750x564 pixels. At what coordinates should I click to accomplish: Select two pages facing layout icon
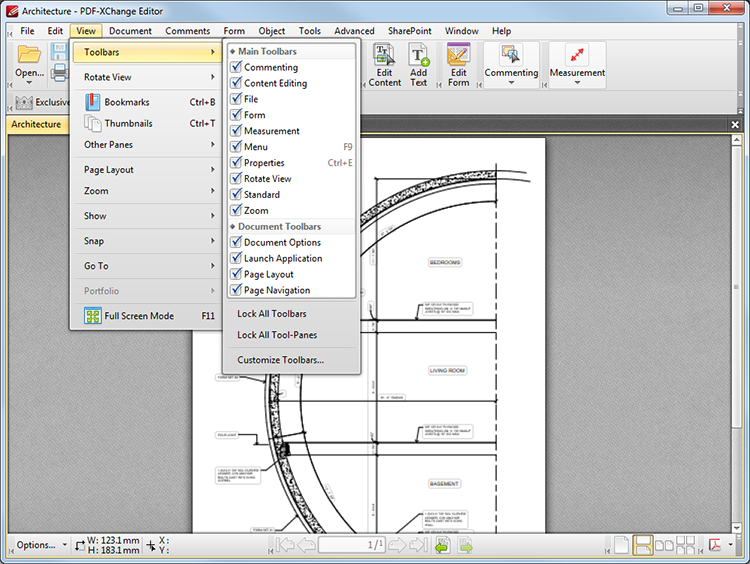pos(664,545)
